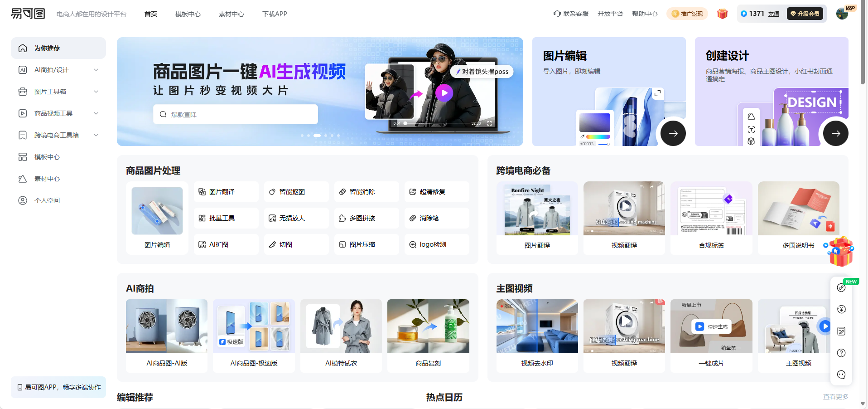Viewport: 868px width, 409px height.
Task: Open the 一键成片 card
Action: pyautogui.click(x=711, y=336)
